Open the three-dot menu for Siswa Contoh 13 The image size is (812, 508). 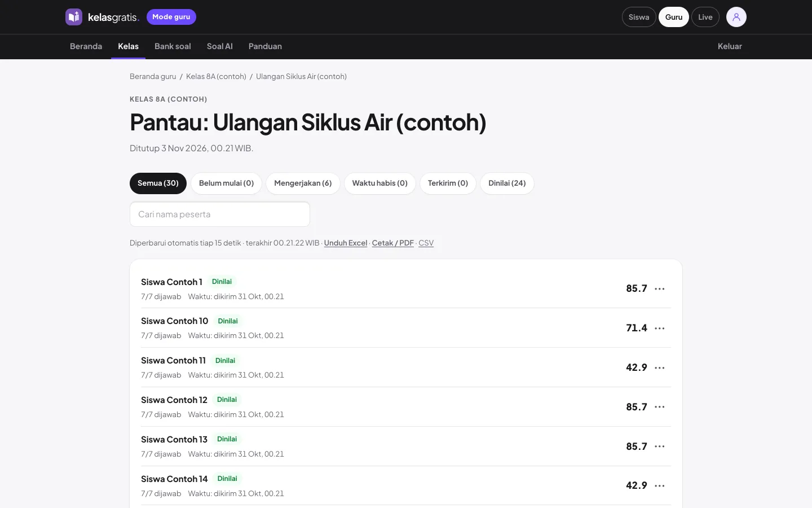(x=660, y=446)
